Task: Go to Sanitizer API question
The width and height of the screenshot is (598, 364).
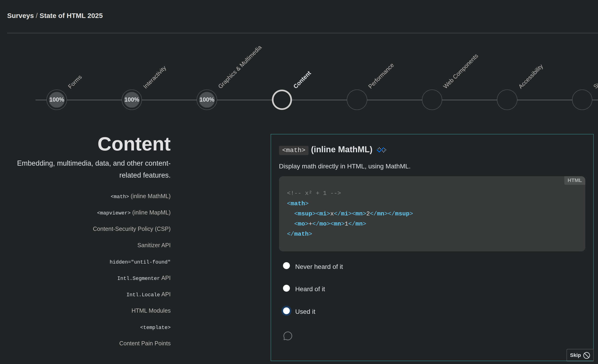Action: [154, 245]
